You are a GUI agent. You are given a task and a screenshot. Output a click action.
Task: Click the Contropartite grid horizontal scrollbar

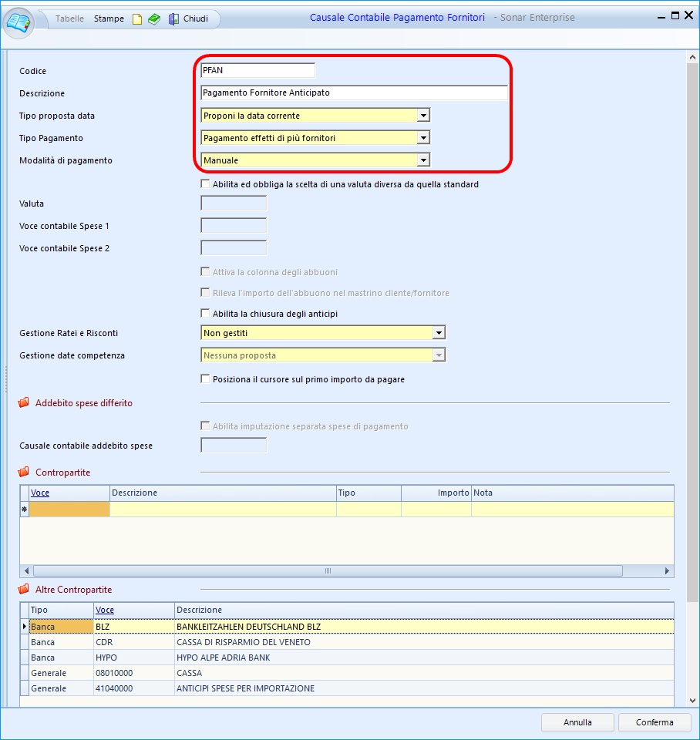tap(326, 571)
